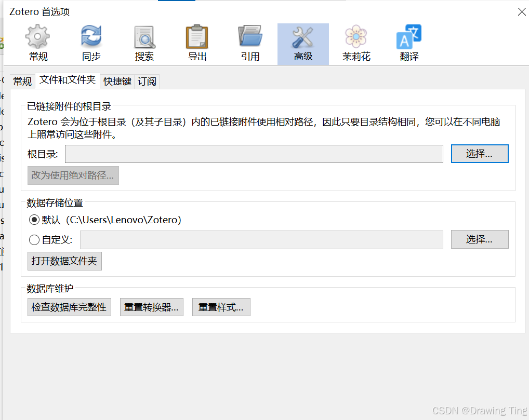
Task: Select the 默认 default data location radio
Action: 34,220
